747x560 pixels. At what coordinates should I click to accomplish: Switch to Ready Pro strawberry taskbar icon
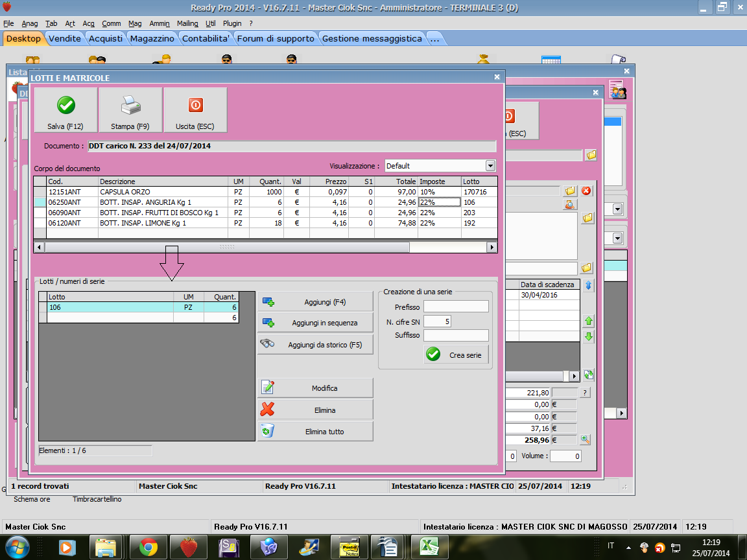tap(189, 547)
